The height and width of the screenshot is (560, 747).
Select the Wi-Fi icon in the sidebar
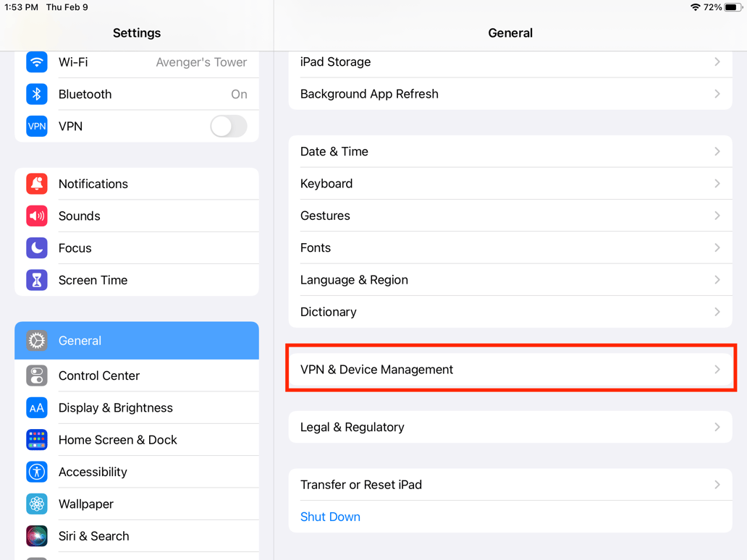pos(37,62)
